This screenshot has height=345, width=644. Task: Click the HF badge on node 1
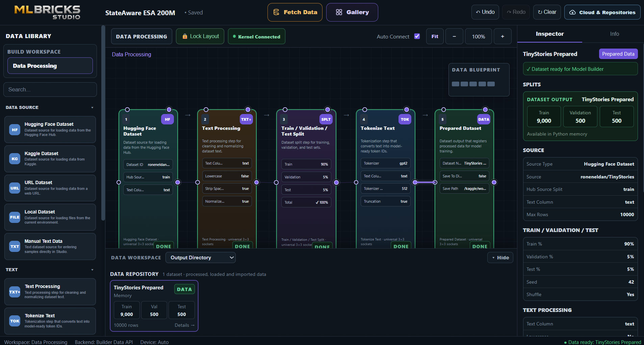pyautogui.click(x=168, y=119)
